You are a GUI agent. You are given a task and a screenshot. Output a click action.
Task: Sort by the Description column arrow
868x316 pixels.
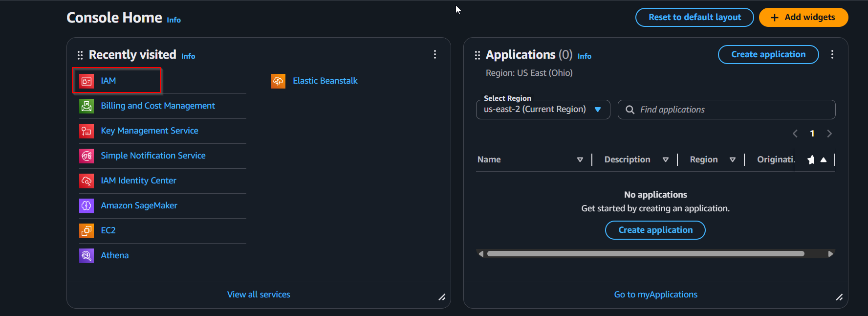click(x=666, y=159)
